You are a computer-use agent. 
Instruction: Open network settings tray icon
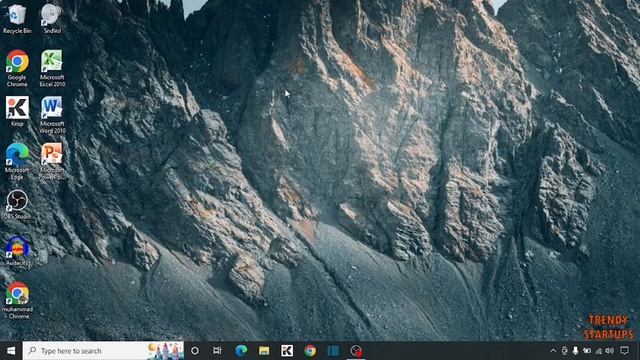[598, 351]
